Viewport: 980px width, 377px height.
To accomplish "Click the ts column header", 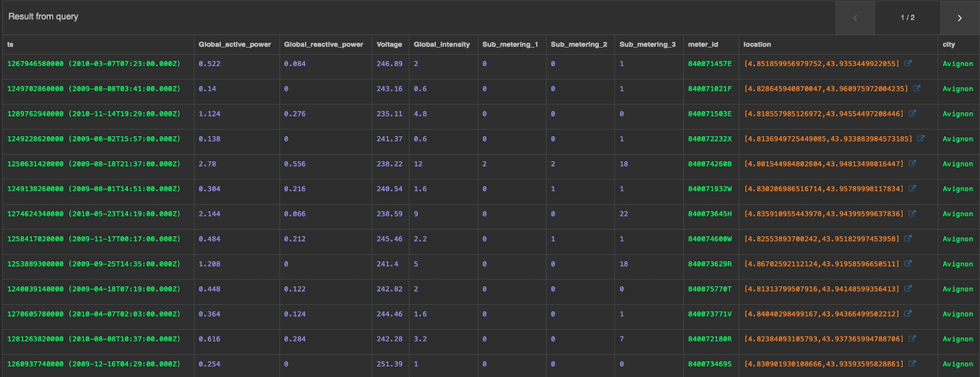I will tap(10, 45).
